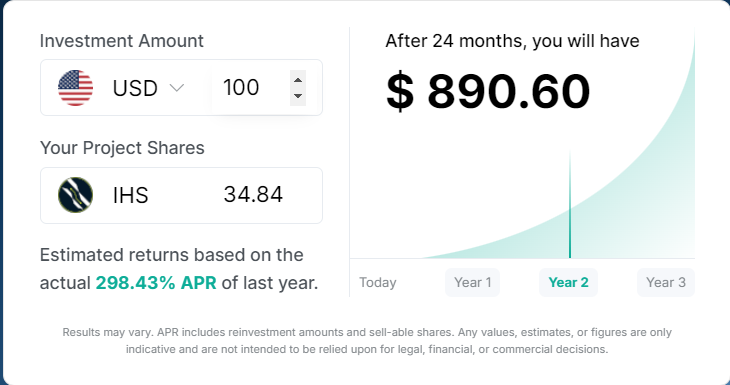Click the vertical Year 2 chart marker
730x385 pixels.
tap(570, 204)
